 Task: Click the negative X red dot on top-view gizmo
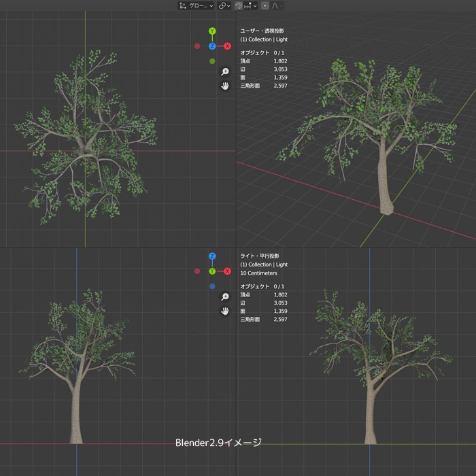[197, 46]
